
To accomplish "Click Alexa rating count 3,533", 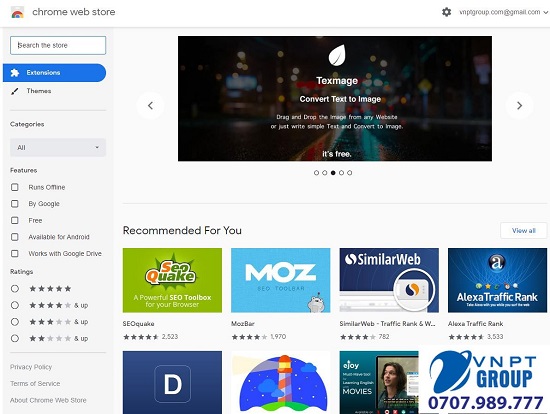I will click(x=495, y=336).
